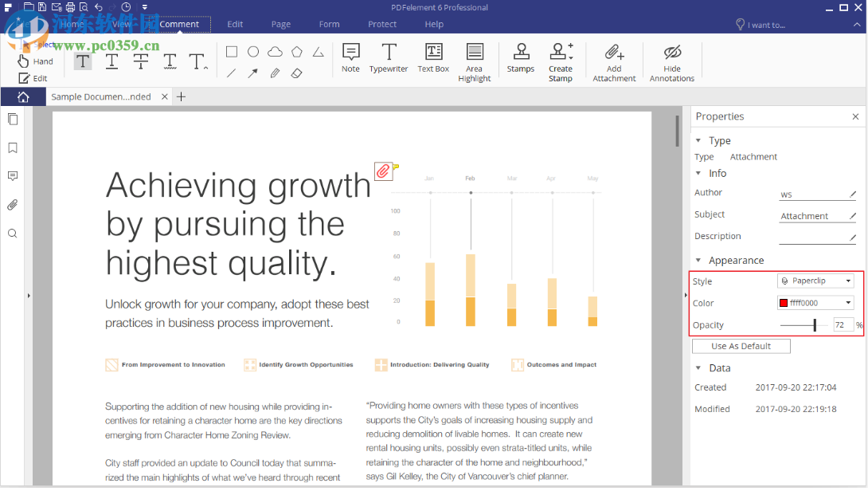Viewport: 868px width, 491px height.
Task: Click the Note comment tool
Action: coord(350,59)
